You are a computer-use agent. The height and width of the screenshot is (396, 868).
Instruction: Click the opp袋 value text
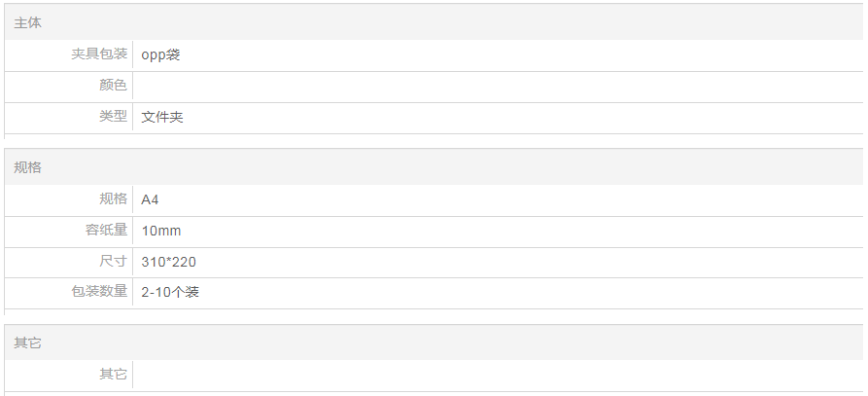(x=160, y=54)
